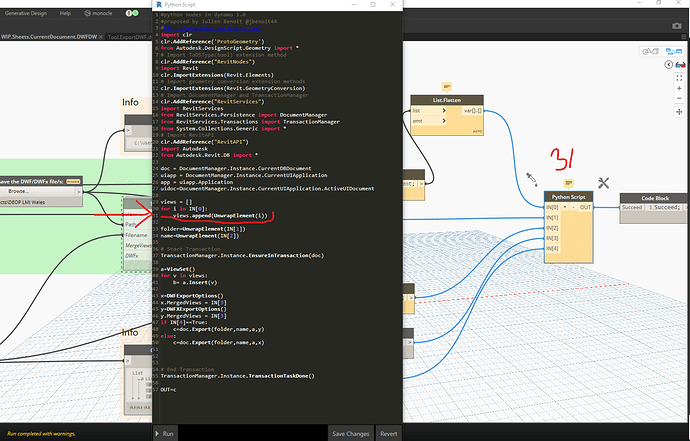Click the eyedropper icon near Python Script

532,179
